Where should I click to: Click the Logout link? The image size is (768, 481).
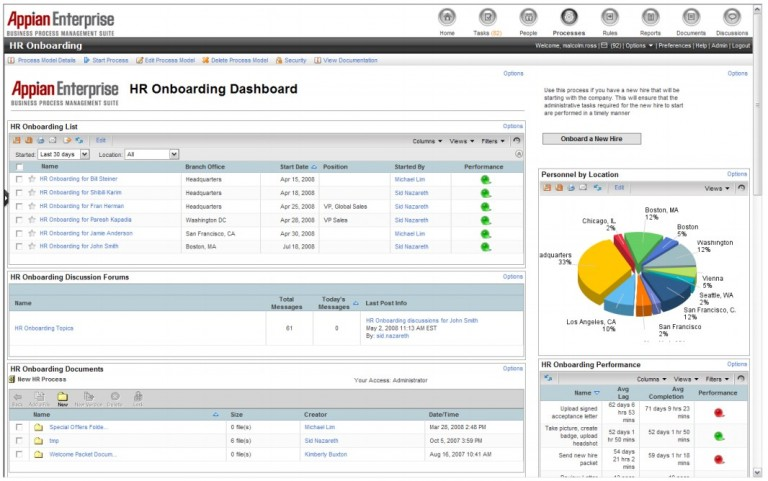pyautogui.click(x=741, y=46)
